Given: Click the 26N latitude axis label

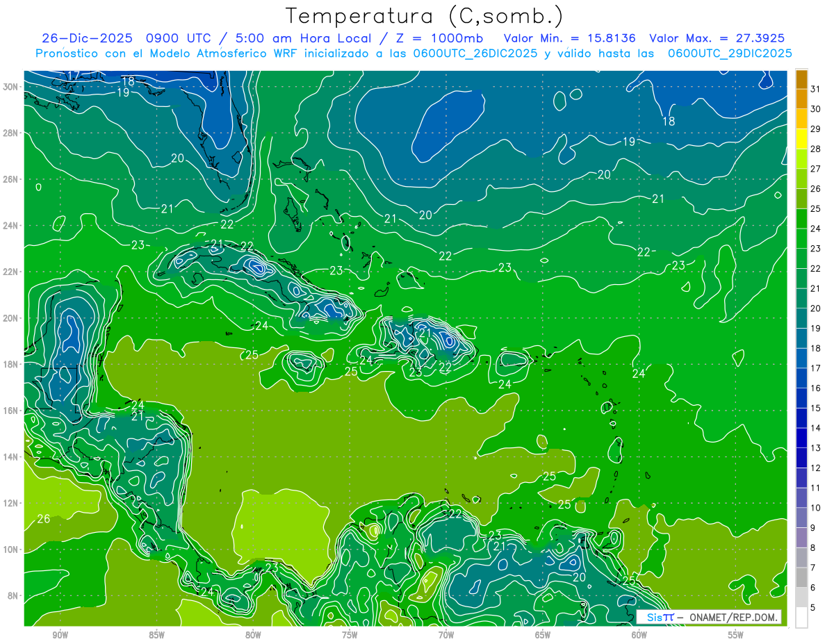Looking at the screenshot, I should pos(12,179).
